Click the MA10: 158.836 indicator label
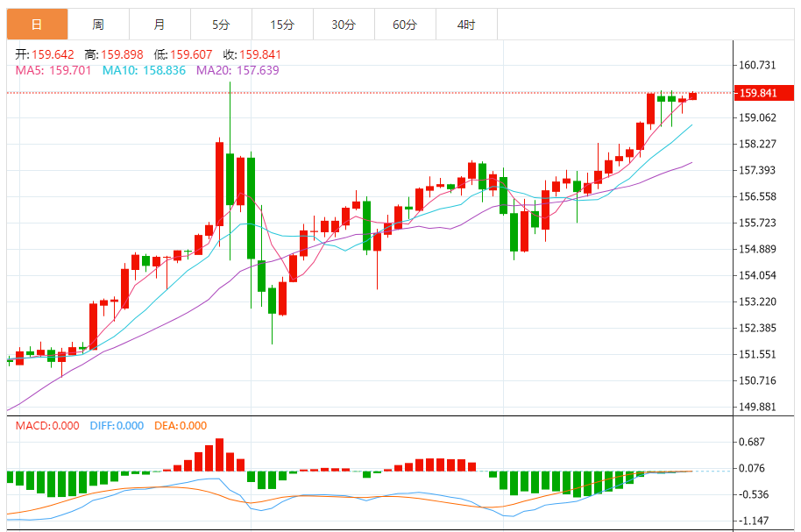801x532 pixels. click(x=144, y=70)
